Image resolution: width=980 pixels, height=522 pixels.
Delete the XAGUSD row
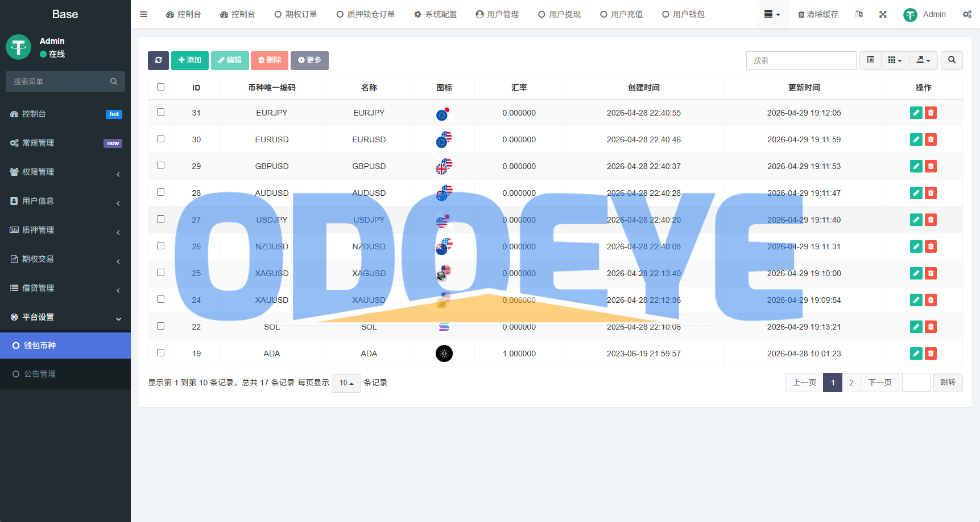pyautogui.click(x=931, y=273)
